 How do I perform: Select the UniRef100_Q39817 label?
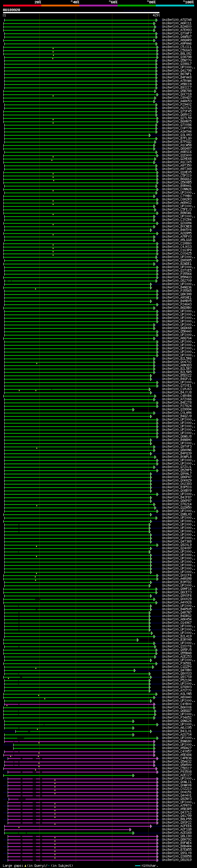tap(177, 64)
